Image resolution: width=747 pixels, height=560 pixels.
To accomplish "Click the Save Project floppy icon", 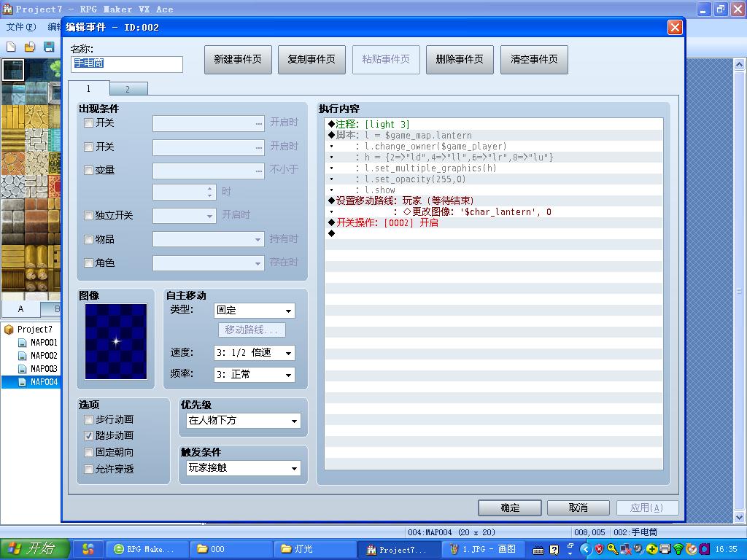I will [x=49, y=47].
